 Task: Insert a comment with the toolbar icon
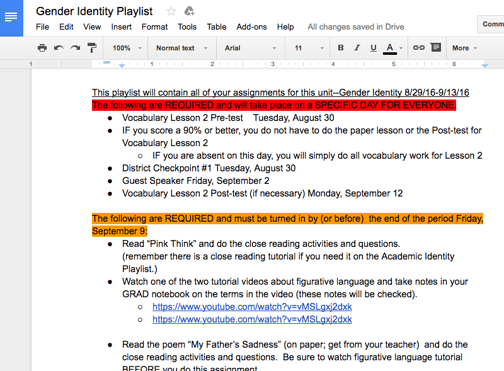(436, 48)
